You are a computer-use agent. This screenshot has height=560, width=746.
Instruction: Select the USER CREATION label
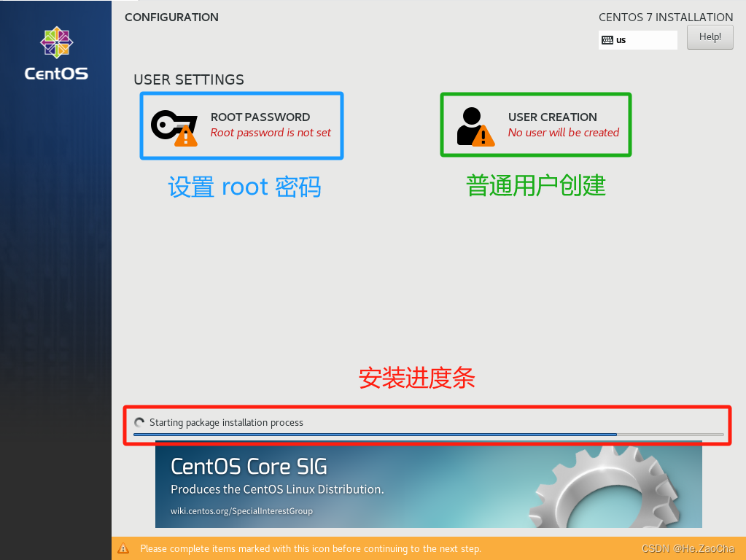[552, 117]
